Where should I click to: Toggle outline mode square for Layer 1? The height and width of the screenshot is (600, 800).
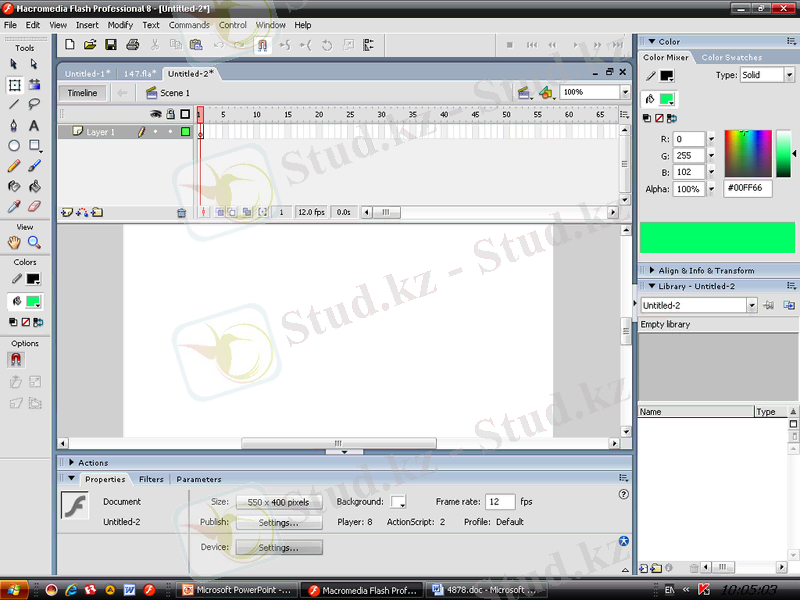[185, 132]
